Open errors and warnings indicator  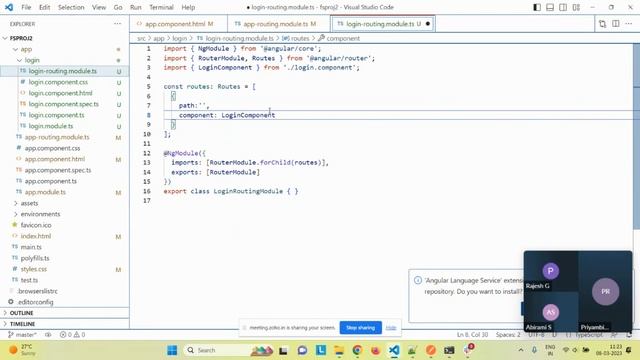[x=72, y=335]
